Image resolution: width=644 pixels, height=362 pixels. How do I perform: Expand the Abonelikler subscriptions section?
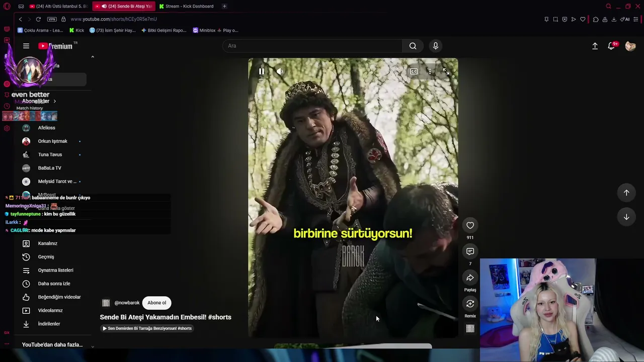point(39,101)
